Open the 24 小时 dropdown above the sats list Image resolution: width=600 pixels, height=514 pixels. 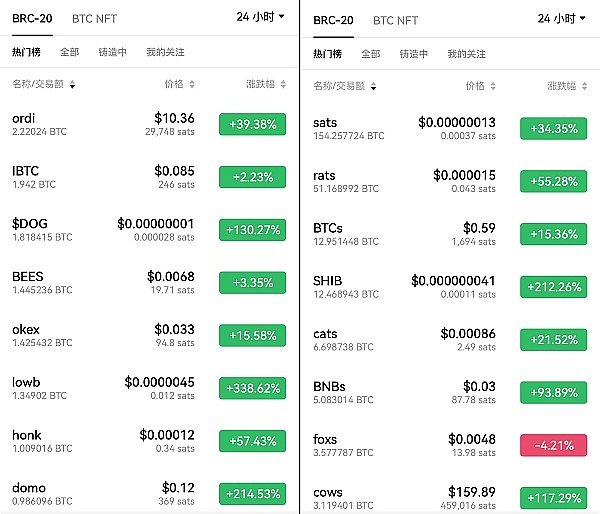point(561,18)
